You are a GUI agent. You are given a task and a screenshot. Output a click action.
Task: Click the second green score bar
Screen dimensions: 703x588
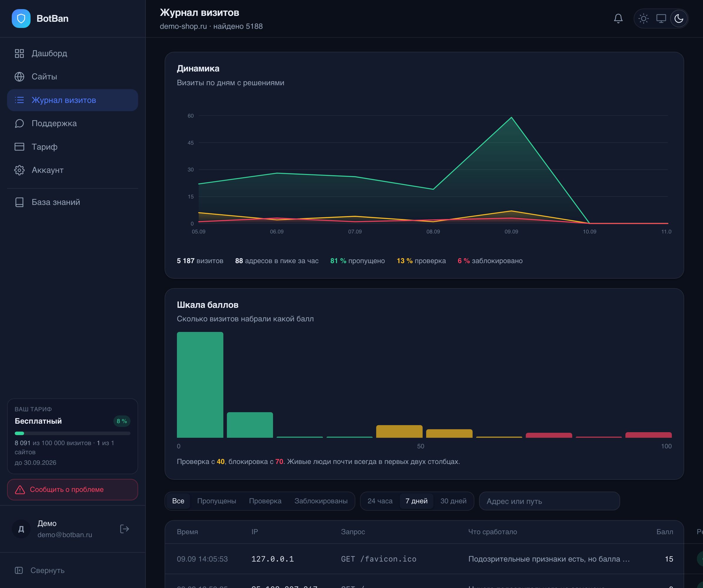coord(250,425)
